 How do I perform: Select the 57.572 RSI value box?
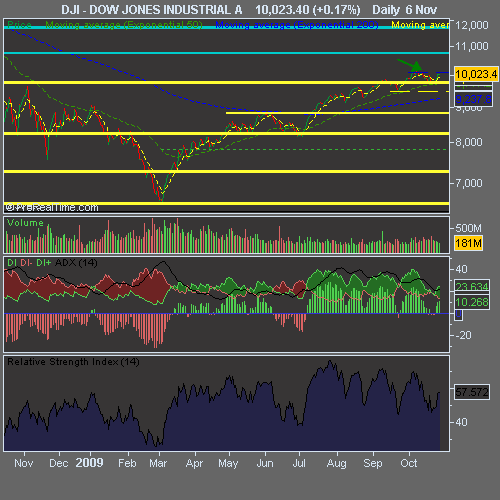pyautogui.click(x=472, y=392)
